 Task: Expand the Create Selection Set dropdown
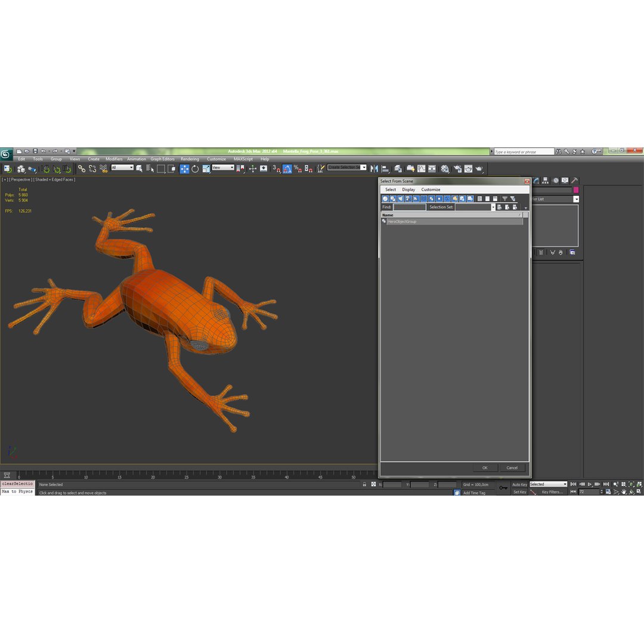(364, 168)
